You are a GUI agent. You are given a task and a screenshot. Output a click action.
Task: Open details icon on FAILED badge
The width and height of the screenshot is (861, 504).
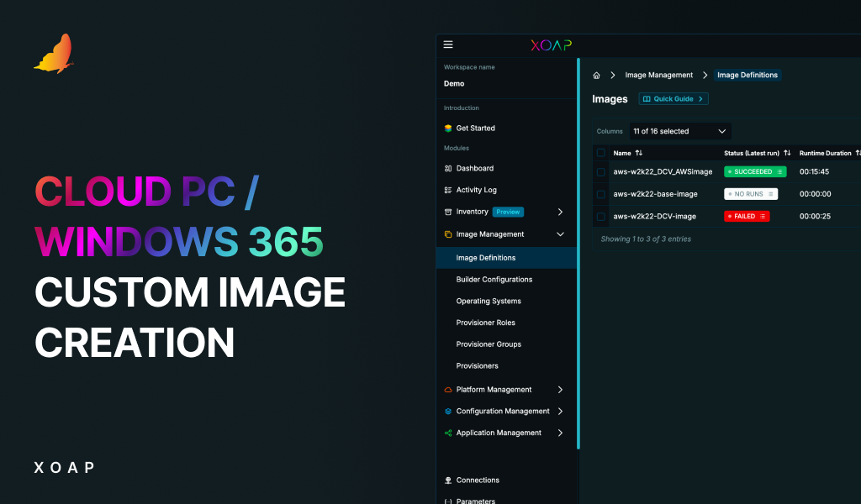click(762, 217)
